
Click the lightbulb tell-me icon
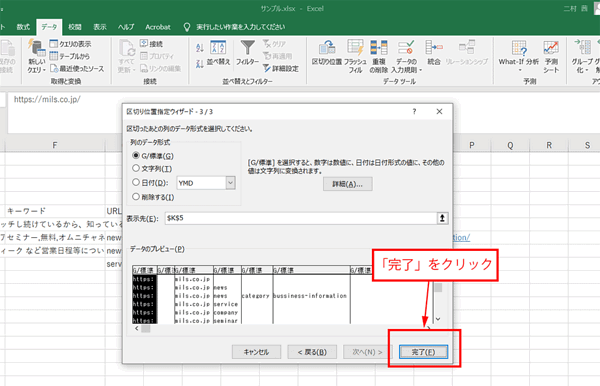click(x=187, y=27)
